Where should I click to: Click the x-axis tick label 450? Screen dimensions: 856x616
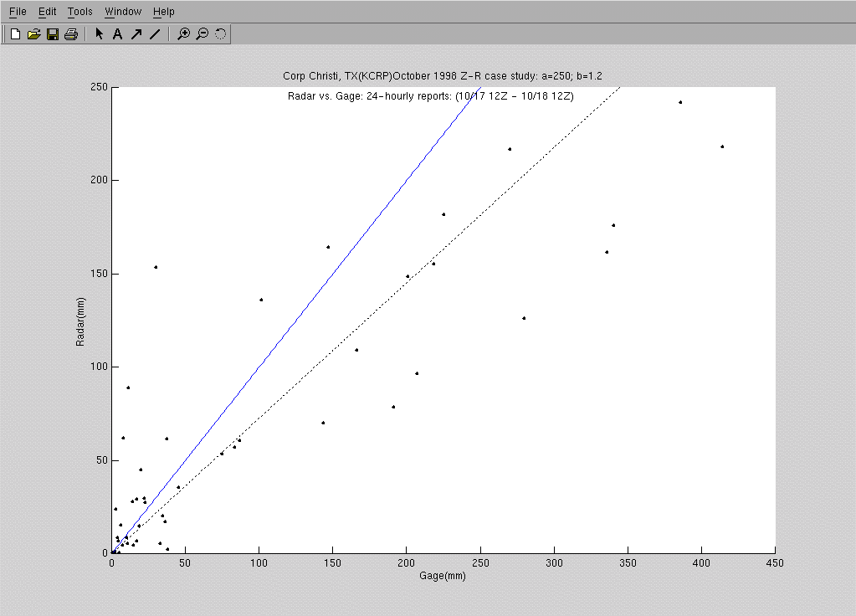tap(775, 563)
